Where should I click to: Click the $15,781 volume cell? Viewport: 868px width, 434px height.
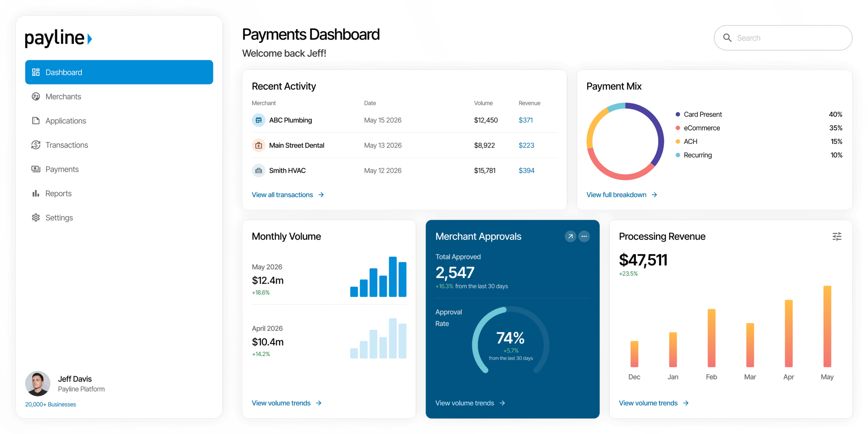pos(485,171)
